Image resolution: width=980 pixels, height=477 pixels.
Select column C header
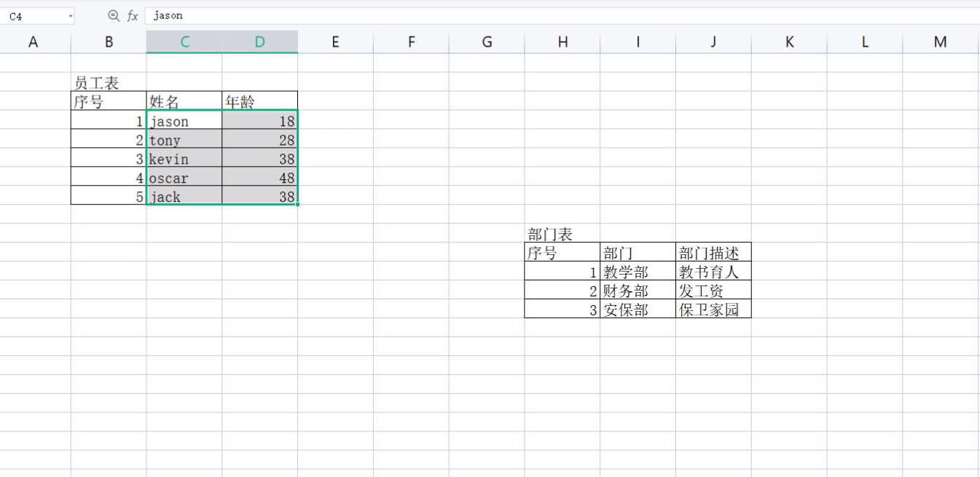click(184, 42)
